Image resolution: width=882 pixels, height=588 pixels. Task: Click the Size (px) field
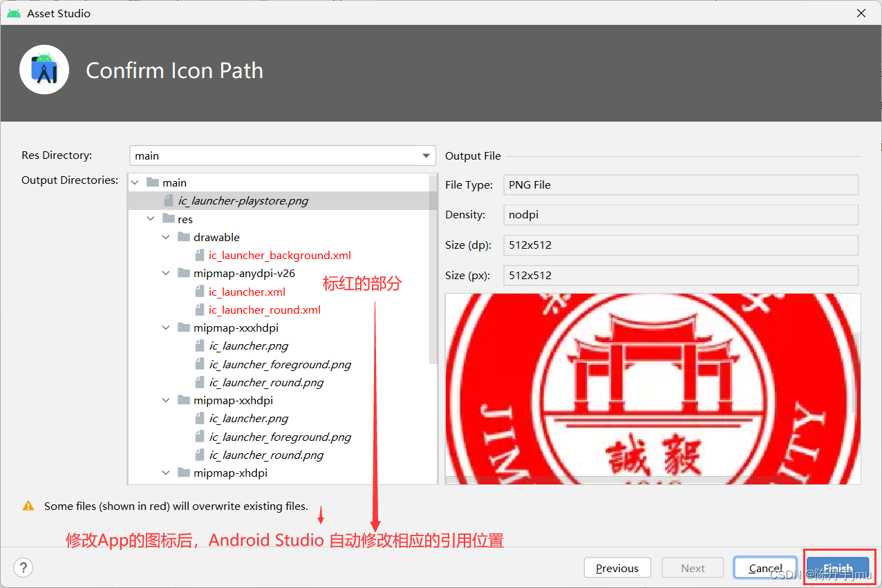point(681,275)
